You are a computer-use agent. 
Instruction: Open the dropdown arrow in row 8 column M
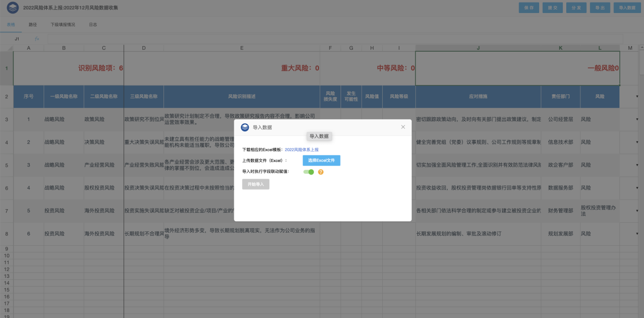(x=637, y=234)
